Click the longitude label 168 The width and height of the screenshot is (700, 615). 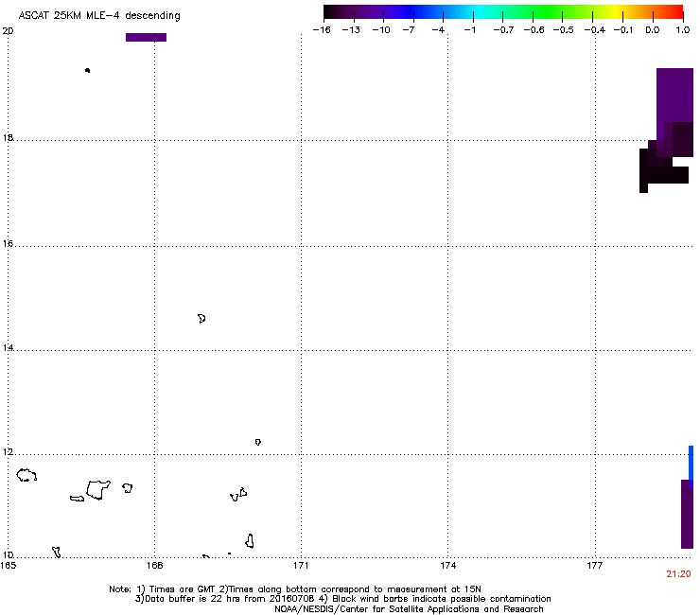(x=154, y=566)
